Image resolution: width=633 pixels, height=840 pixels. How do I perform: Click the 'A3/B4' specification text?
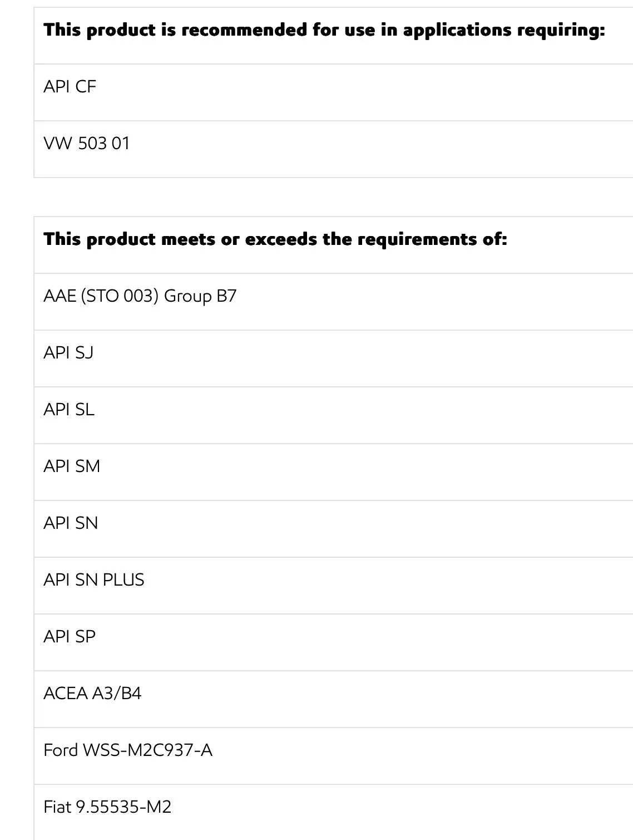pos(117,694)
